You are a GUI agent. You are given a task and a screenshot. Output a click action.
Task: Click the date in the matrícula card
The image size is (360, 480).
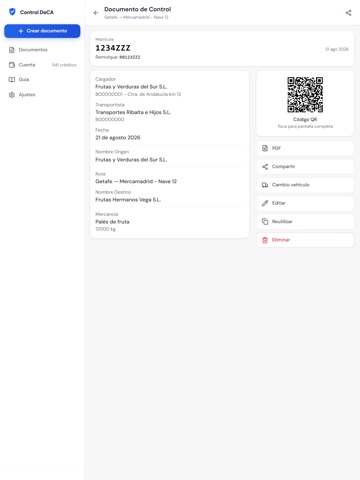point(337,49)
